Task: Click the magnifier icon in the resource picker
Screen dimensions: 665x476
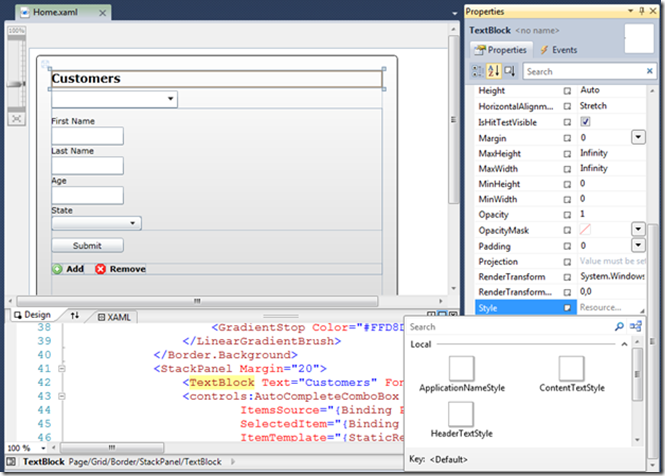Action: click(x=619, y=326)
